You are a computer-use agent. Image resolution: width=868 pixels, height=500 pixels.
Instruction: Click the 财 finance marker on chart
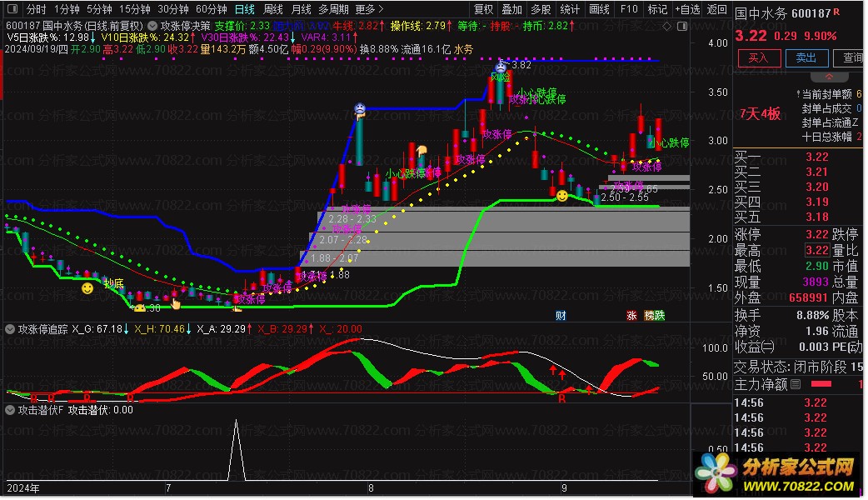point(561,316)
